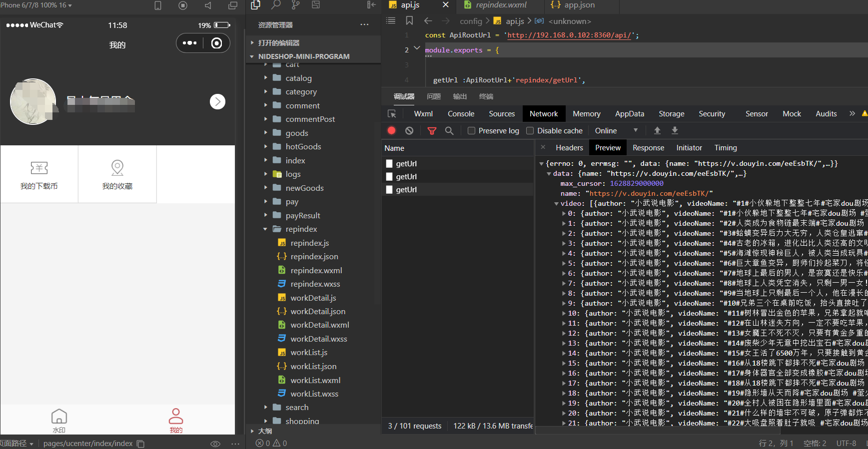Switch to repindex.wxml editor tab
The height and width of the screenshot is (449, 868).
pos(501,5)
